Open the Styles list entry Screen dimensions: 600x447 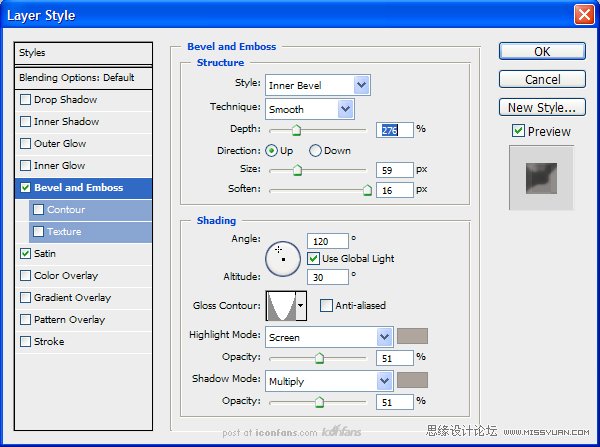(83, 53)
